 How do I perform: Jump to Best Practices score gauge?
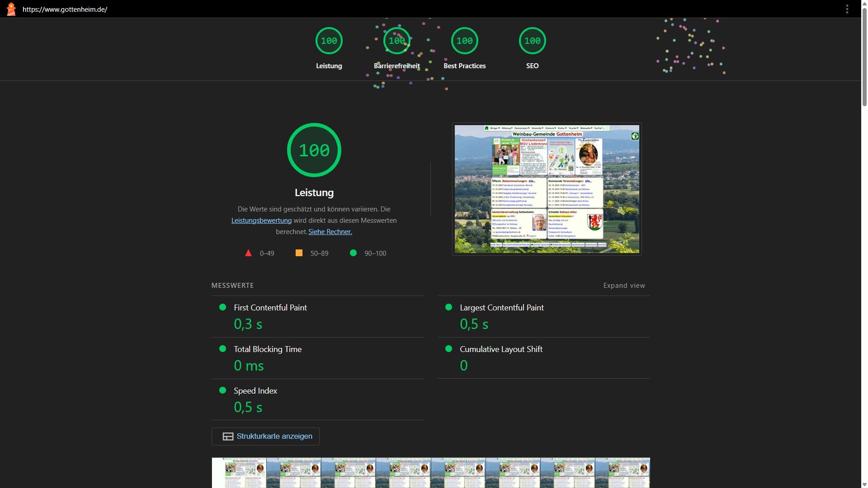pyautogui.click(x=464, y=41)
